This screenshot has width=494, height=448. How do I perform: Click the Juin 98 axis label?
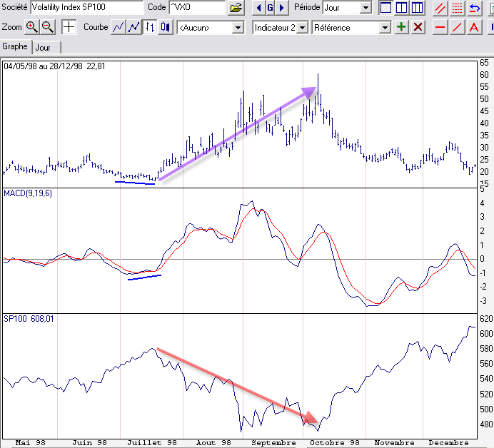click(90, 443)
